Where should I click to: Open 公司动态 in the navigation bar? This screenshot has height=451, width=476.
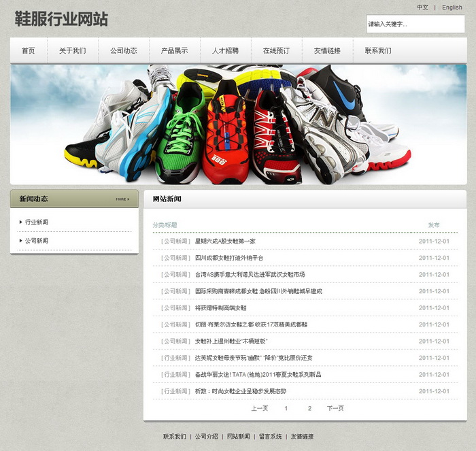pyautogui.click(x=124, y=50)
